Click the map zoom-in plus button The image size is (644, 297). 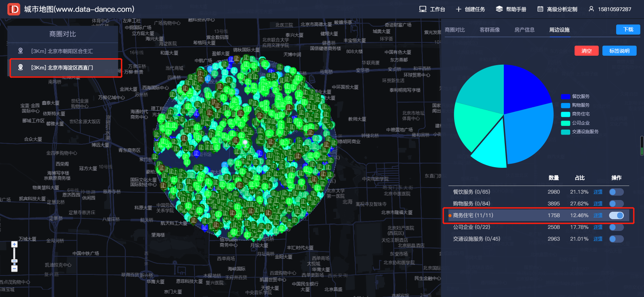pyautogui.click(x=14, y=244)
